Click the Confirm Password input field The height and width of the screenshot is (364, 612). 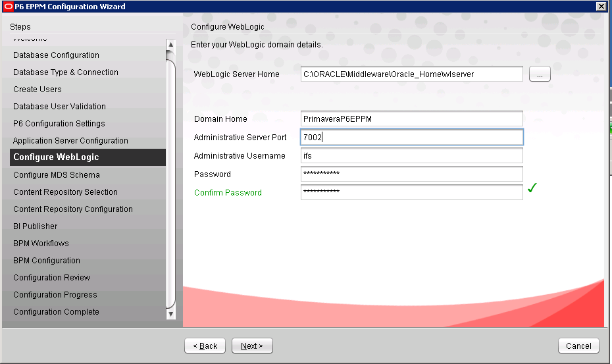point(411,192)
